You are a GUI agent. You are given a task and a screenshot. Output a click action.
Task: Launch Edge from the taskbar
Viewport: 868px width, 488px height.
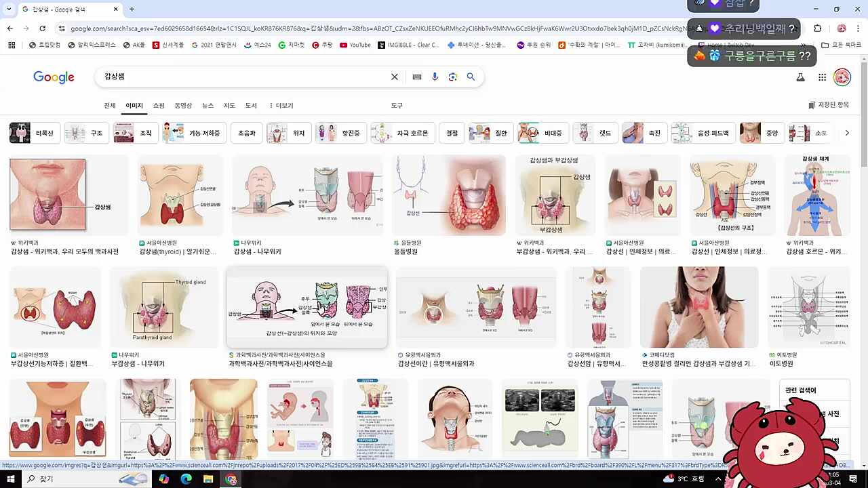186,479
